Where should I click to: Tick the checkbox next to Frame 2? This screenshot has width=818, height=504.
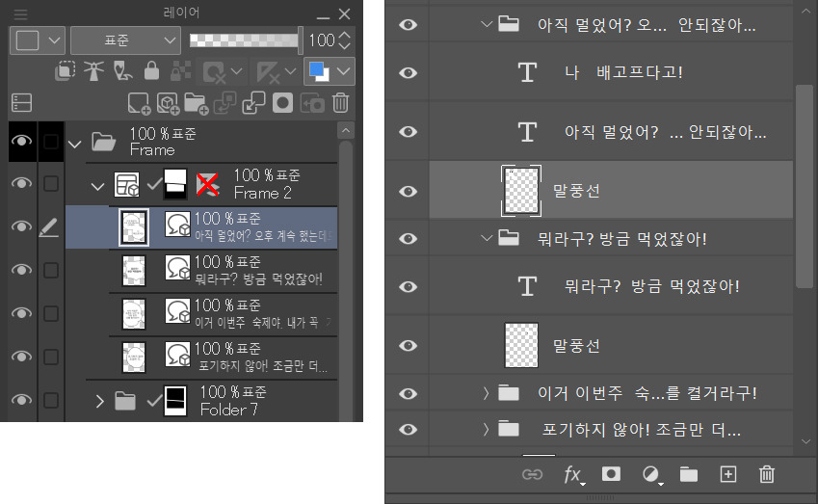[51, 184]
